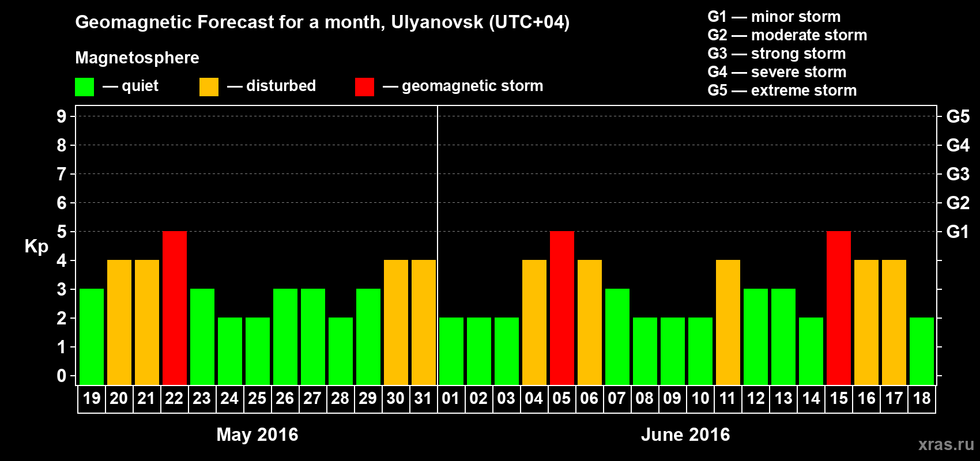
Task: Click the 'G4 — severe storm' legend line
Action: point(777,72)
